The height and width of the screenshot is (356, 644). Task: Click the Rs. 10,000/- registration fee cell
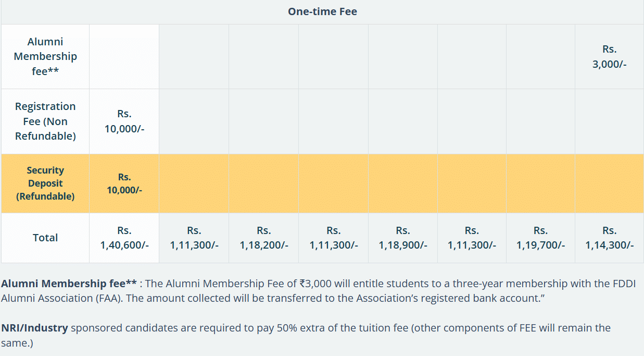click(x=124, y=121)
